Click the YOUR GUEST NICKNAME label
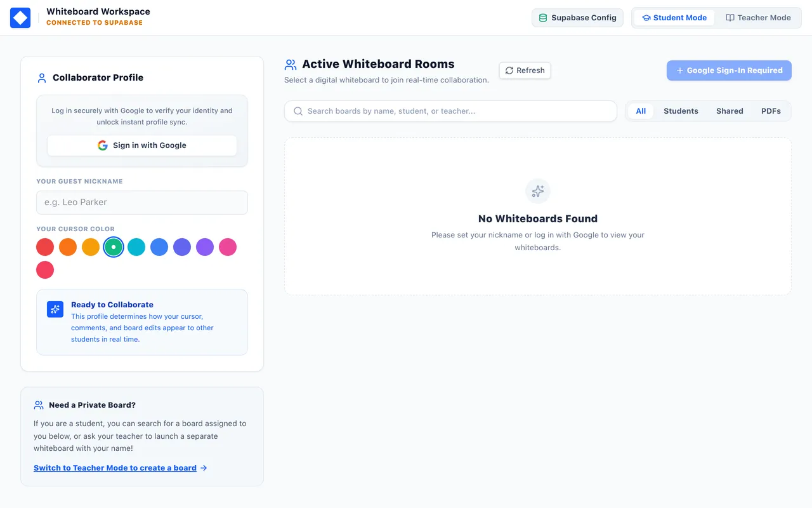Screen dimensions: 812x508 [79, 182]
